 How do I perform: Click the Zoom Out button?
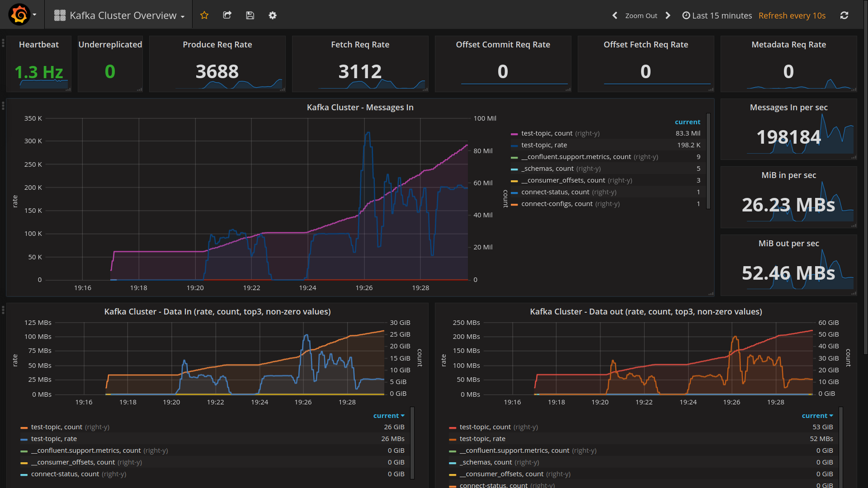tap(641, 15)
